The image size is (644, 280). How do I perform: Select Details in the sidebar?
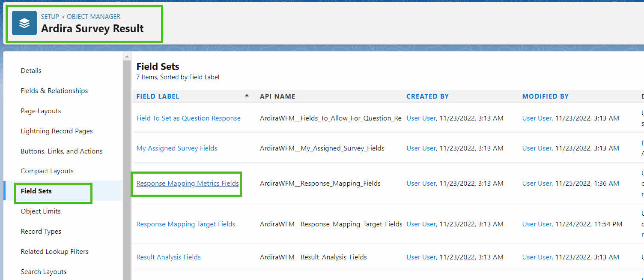coord(31,70)
